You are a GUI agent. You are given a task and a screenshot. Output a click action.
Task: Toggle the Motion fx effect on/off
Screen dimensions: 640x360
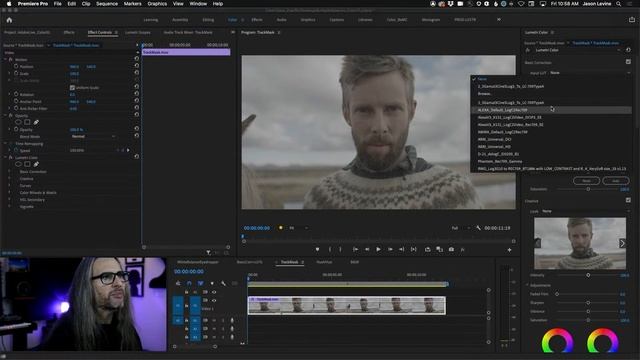coord(11,60)
